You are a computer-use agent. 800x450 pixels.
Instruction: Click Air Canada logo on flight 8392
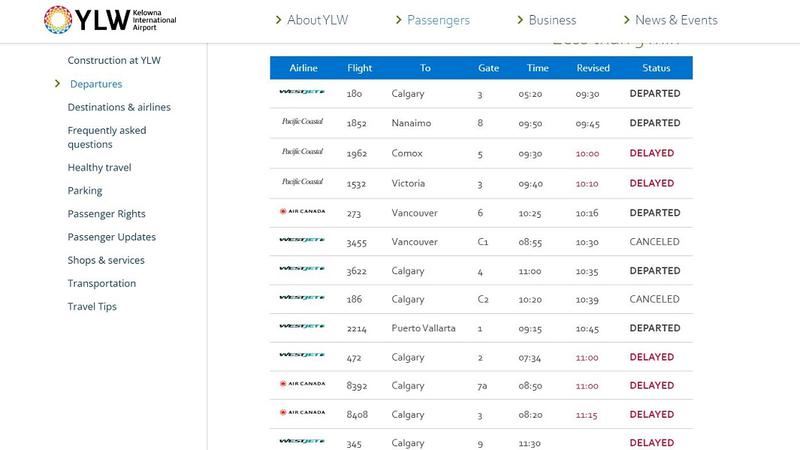point(302,386)
